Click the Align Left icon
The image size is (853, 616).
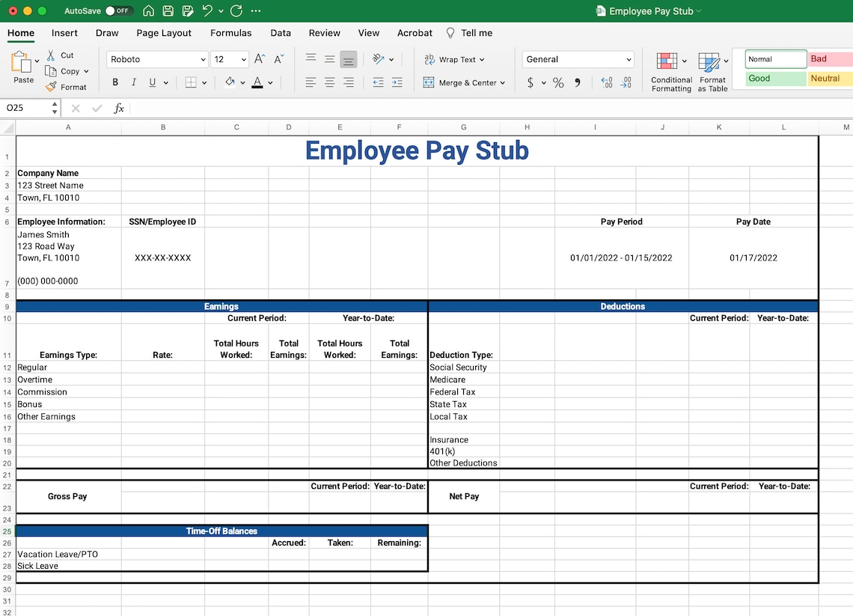tap(311, 82)
